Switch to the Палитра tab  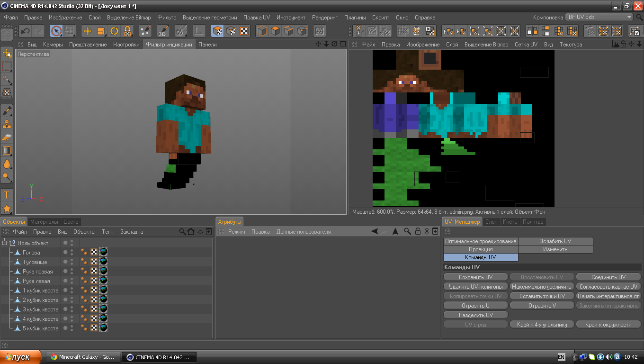[533, 222]
